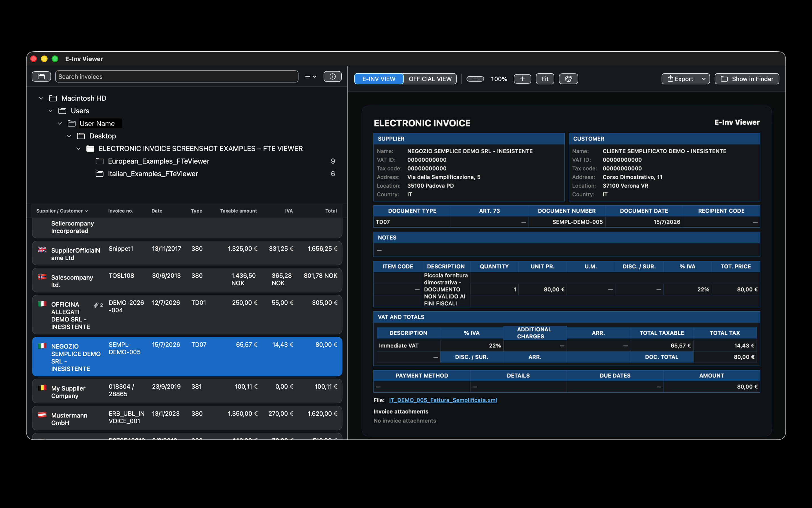Select the Users folder icon

tap(62, 111)
